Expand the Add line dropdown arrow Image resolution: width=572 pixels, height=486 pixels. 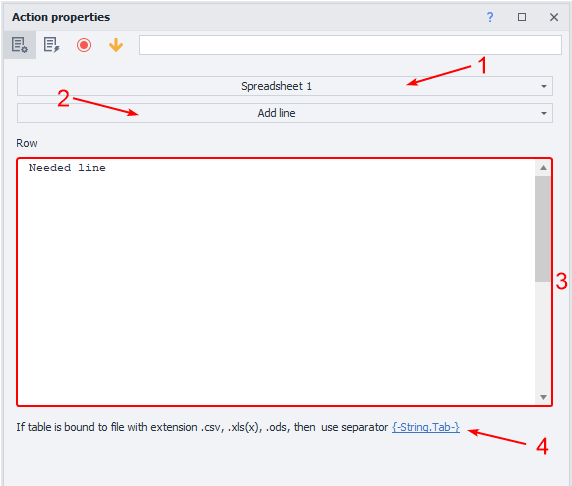544,113
